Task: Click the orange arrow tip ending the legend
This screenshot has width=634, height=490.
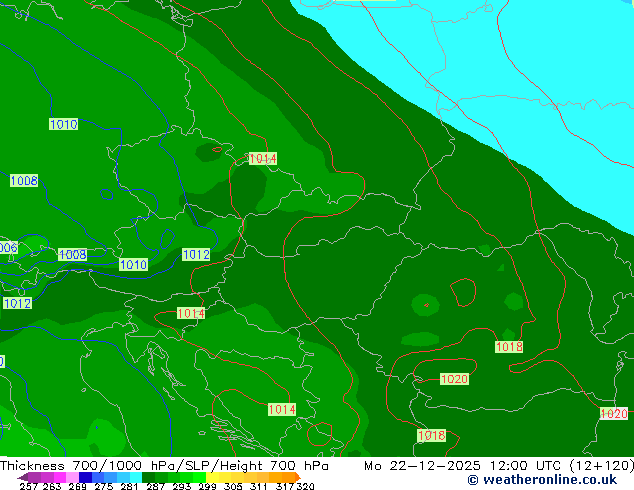Action: [x=298, y=477]
